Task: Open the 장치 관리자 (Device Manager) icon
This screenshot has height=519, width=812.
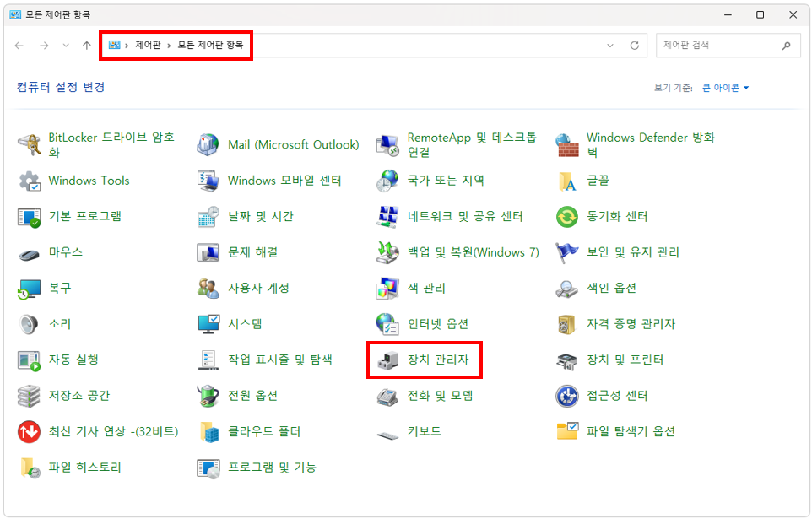Action: 387,360
